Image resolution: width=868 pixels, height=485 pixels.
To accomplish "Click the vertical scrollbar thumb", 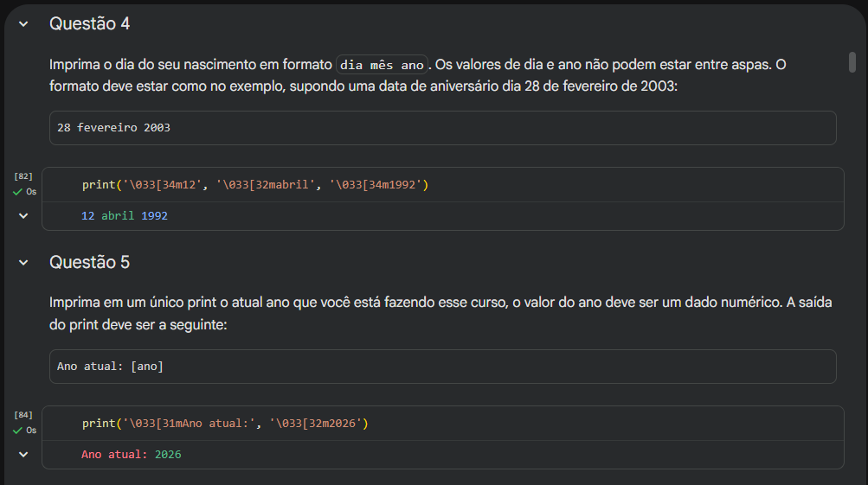I will pos(852,62).
